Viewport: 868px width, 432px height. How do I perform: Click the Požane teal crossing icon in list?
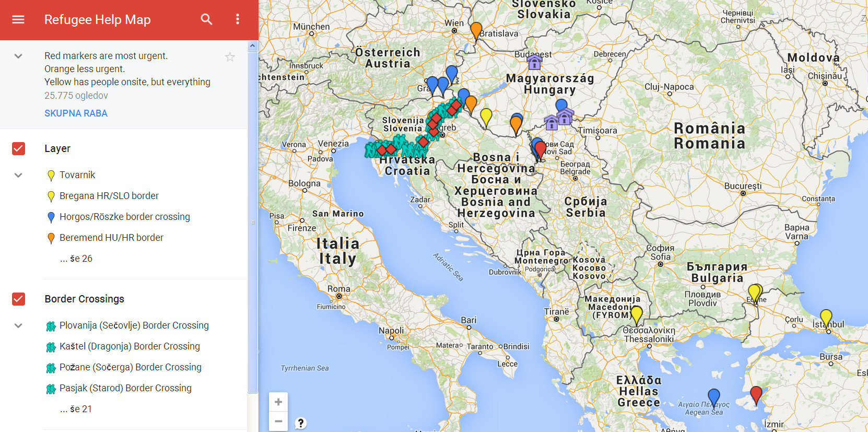coord(51,368)
